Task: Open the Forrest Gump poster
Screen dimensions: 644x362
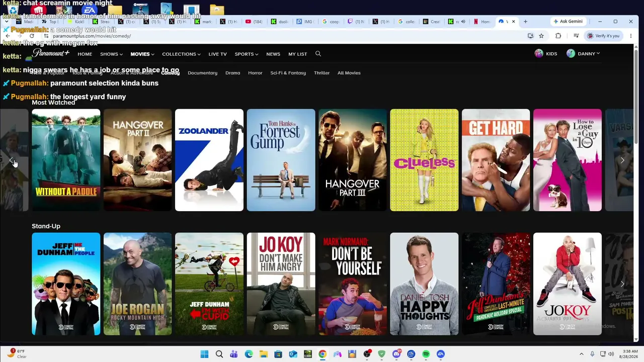Action: click(x=281, y=160)
